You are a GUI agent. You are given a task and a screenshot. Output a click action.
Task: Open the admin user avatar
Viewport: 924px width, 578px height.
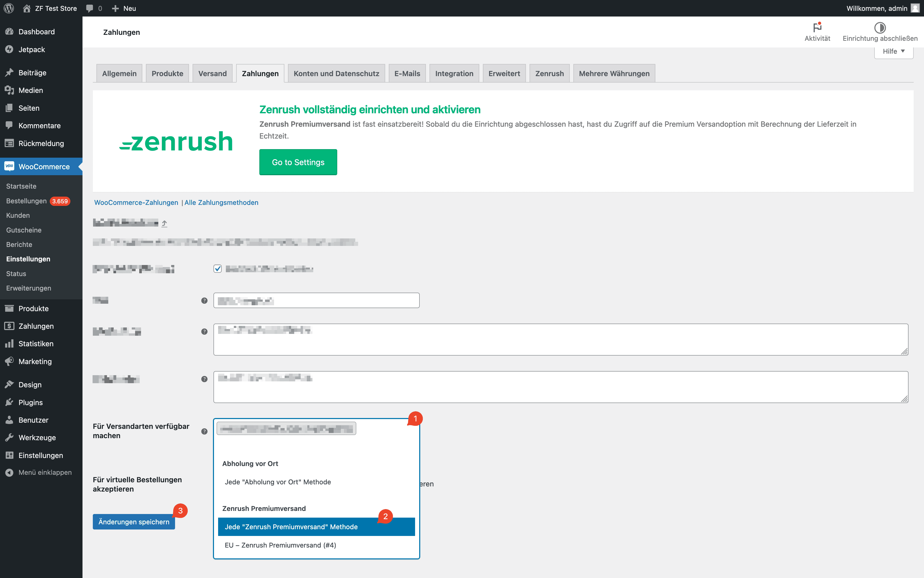pos(915,8)
